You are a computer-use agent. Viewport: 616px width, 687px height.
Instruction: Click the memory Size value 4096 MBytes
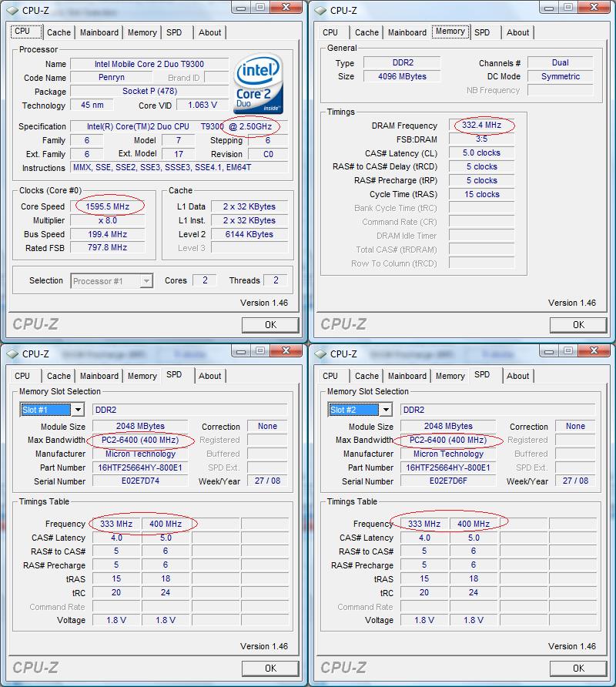402,76
